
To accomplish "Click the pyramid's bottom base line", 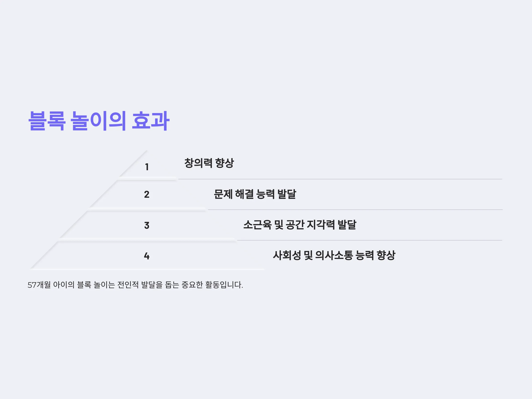I will (x=147, y=269).
